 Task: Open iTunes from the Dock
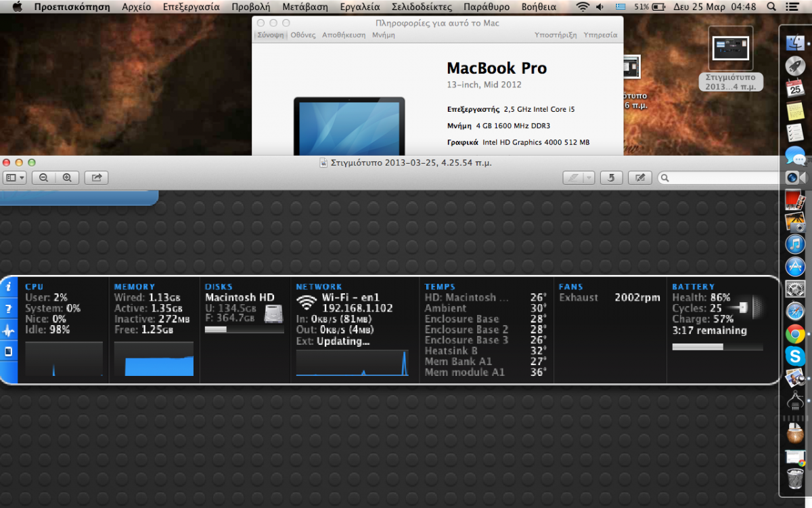coord(795,244)
